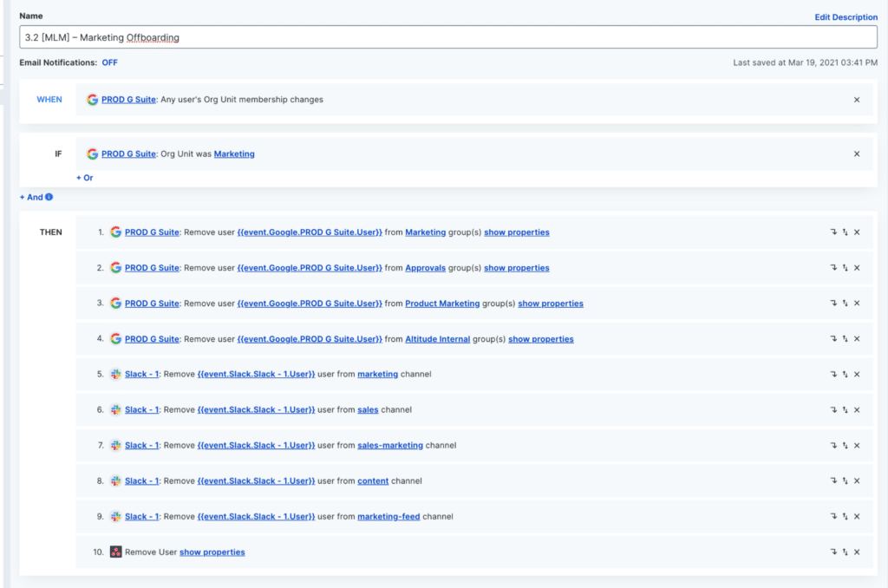Screen dimensions: 888x588
Task: Click the info icon beside + And
Action: pyautogui.click(x=49, y=197)
